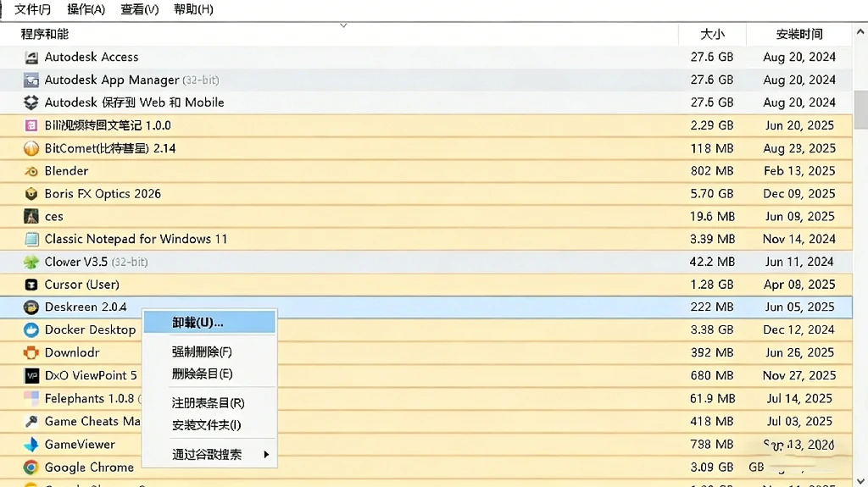Click the Deskreen app icon
The image size is (868, 487).
coord(31,307)
